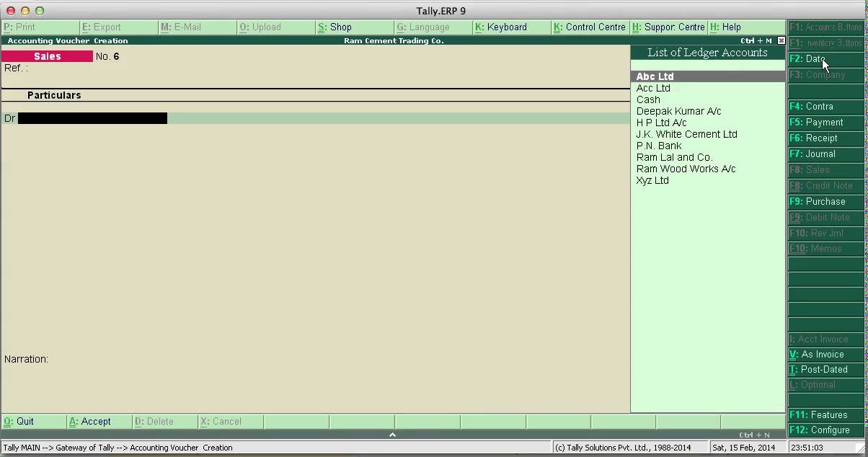This screenshot has height=457, width=868.
Task: Click F10 Memos button
Action: click(x=825, y=249)
